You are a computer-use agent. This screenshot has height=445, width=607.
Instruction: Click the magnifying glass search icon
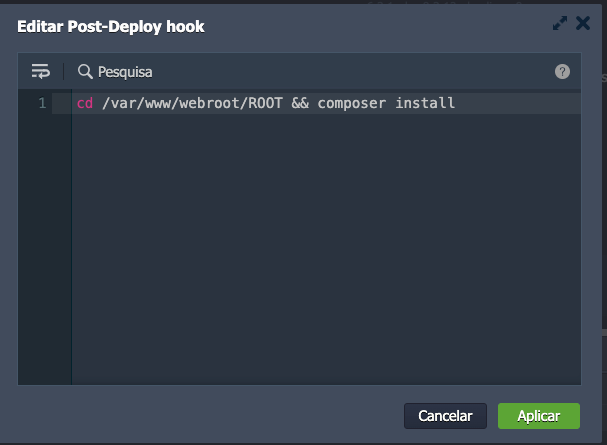(84, 72)
